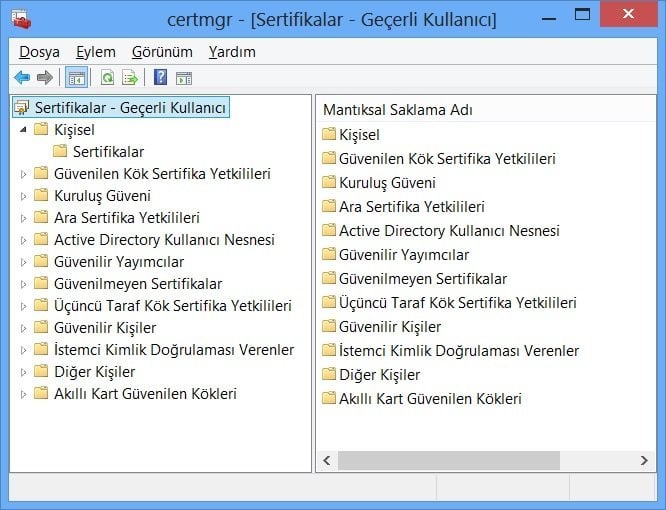The image size is (666, 510).
Task: Collapse the Kişisel tree node
Action: (x=24, y=130)
